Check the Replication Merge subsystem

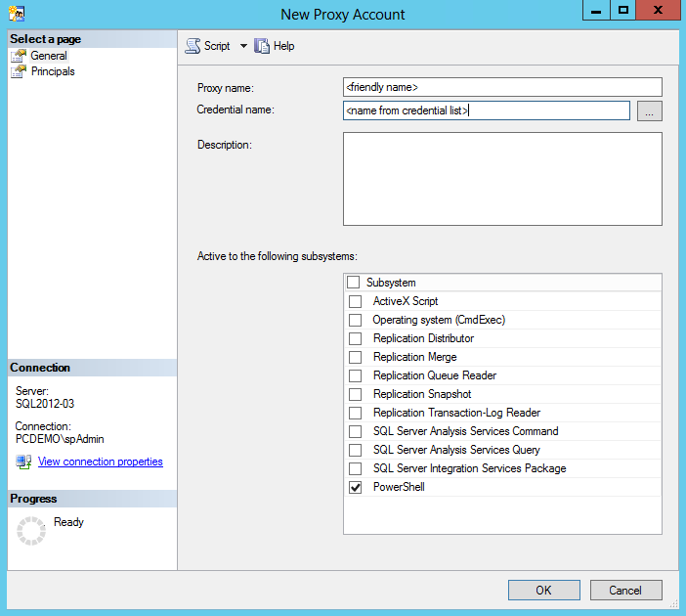[356, 357]
